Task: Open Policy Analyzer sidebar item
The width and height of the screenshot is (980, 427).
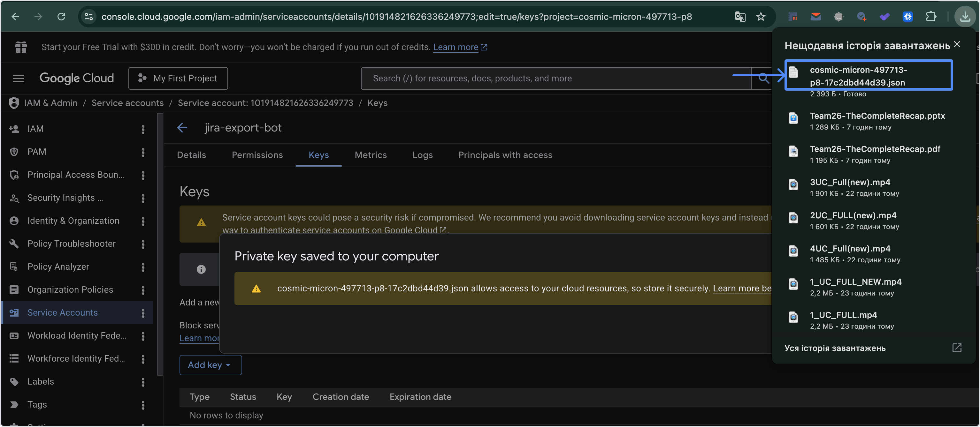Action: coord(58,266)
